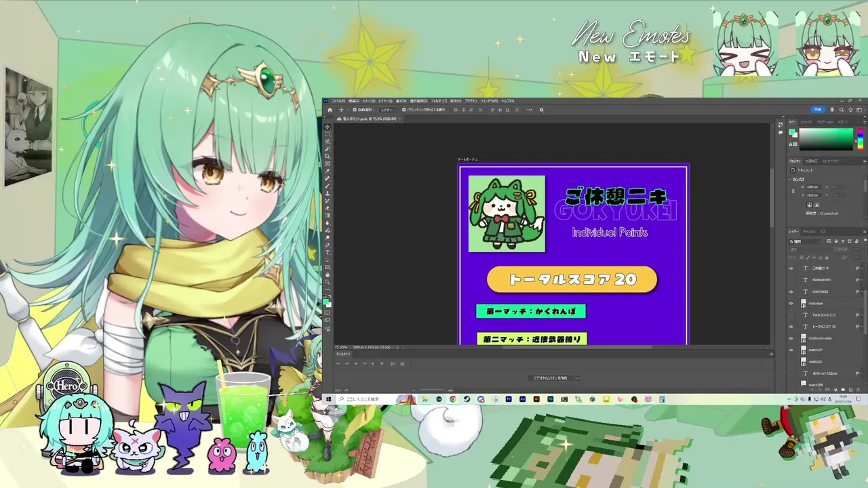
Task: Set canvas orientation to landscape icon
Action: (817, 205)
